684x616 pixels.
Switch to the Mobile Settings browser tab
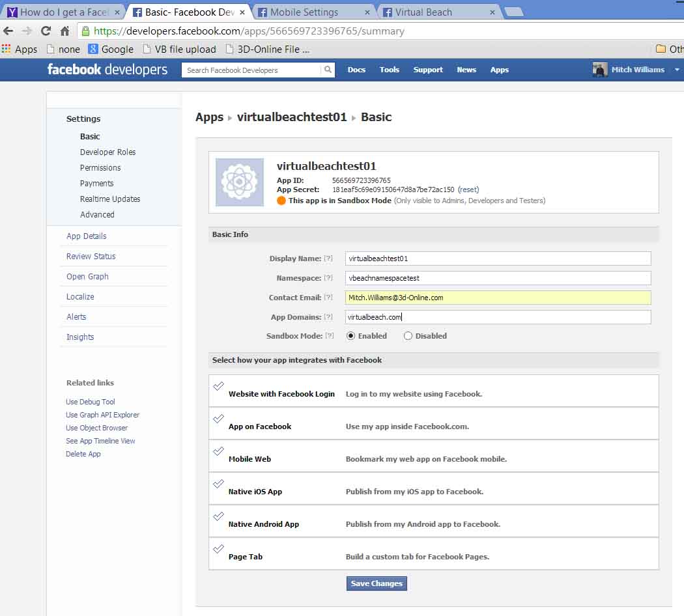coord(304,12)
